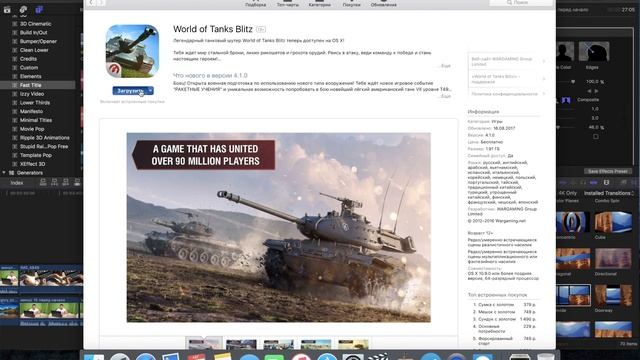Expand What's New with second Еще link
The width and height of the screenshot is (640, 360).
pos(445,96)
